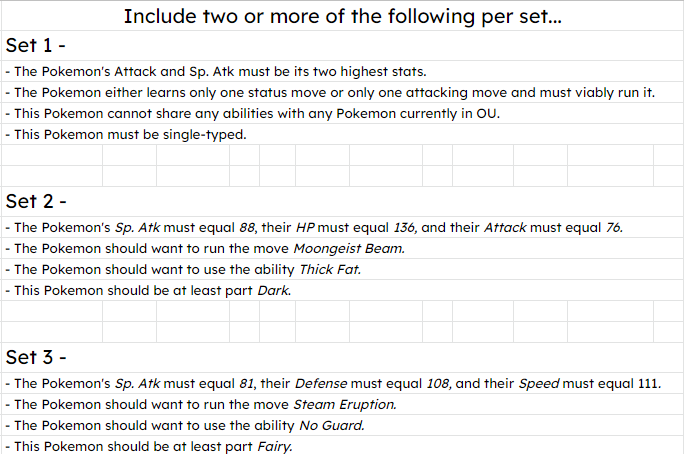Select the 'at least part Fairy' rule

click(x=149, y=446)
